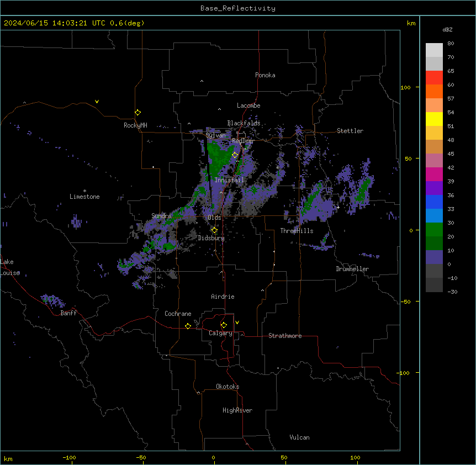Pick the red 60-65 dBZ legend swatch
476x465 pixels.
(x=434, y=78)
